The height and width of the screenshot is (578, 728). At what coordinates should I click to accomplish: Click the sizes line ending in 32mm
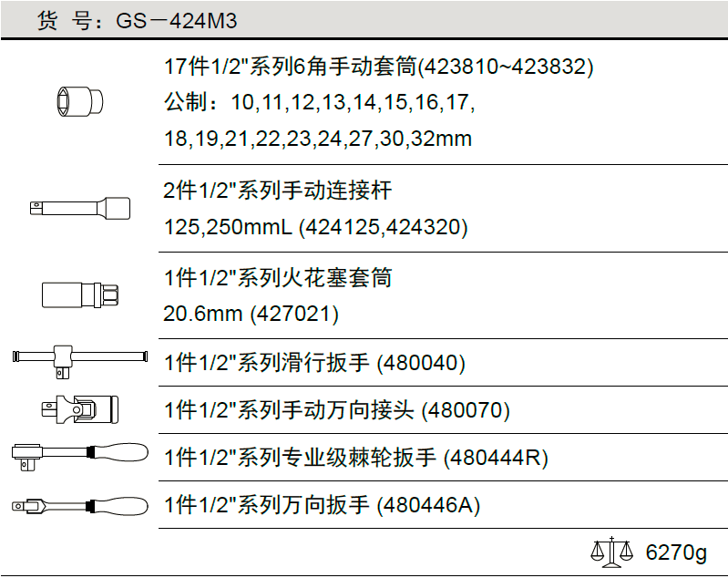tap(318, 139)
